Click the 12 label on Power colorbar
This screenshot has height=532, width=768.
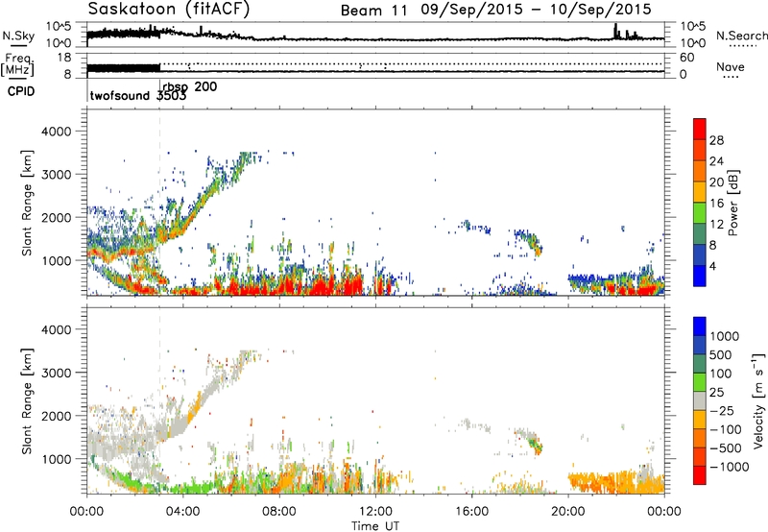(716, 225)
